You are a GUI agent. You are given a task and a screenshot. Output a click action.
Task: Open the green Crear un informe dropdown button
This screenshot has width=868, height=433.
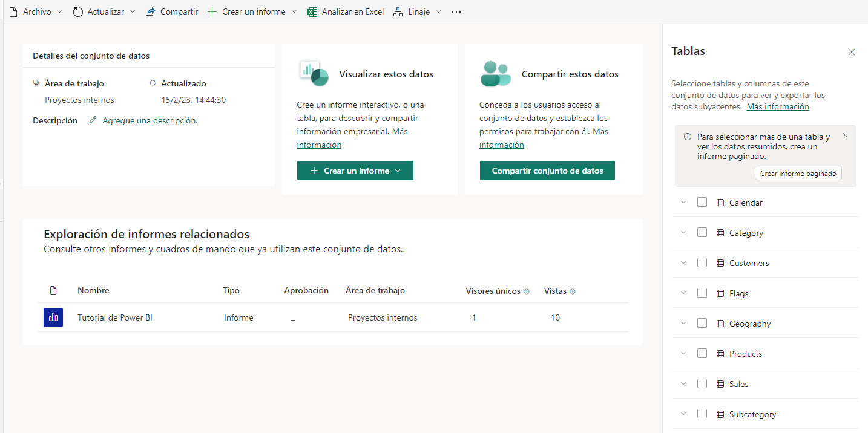(x=355, y=171)
